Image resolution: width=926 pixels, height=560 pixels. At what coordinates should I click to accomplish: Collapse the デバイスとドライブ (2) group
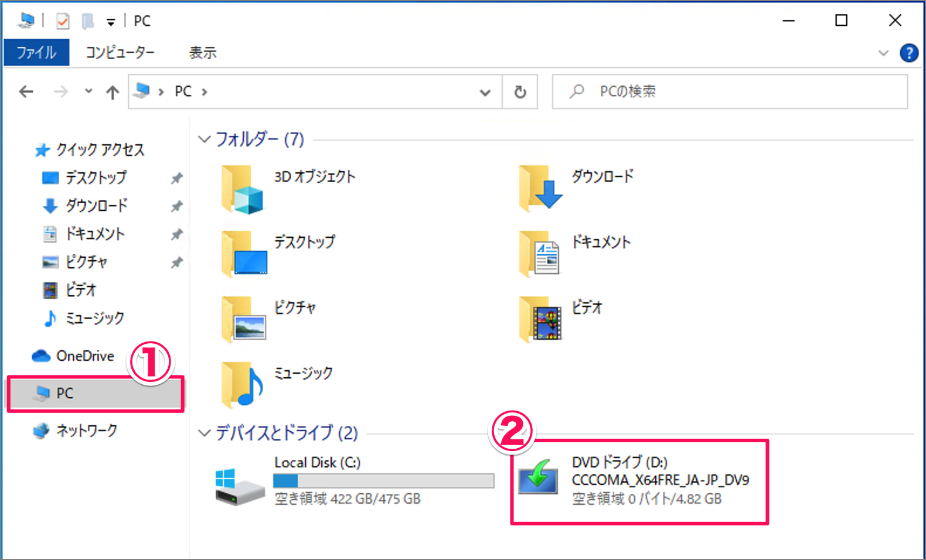[204, 433]
